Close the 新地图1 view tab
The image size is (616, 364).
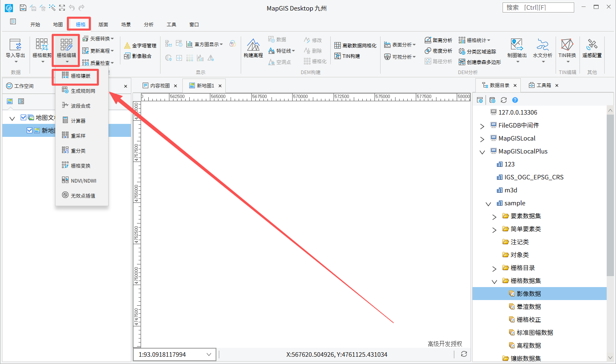pos(220,86)
